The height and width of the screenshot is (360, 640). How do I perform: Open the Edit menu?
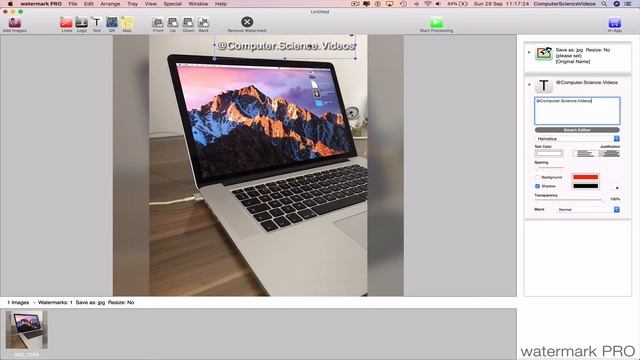pyautogui.click(x=89, y=4)
